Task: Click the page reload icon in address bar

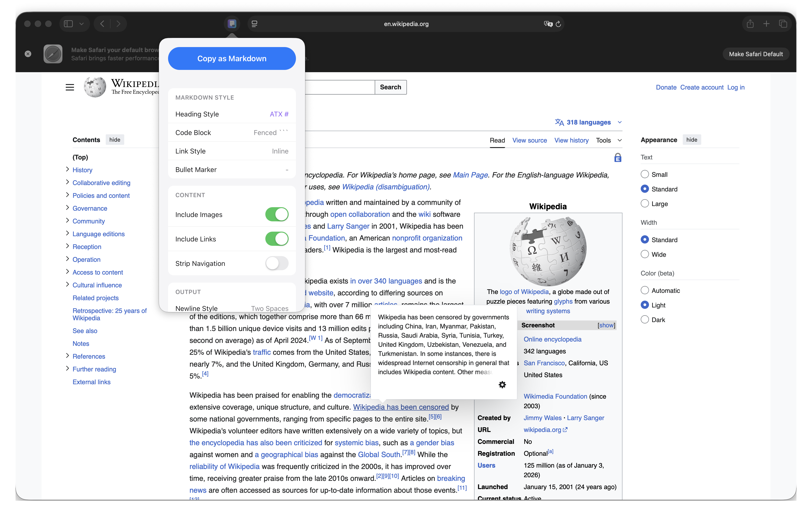Action: (x=559, y=24)
